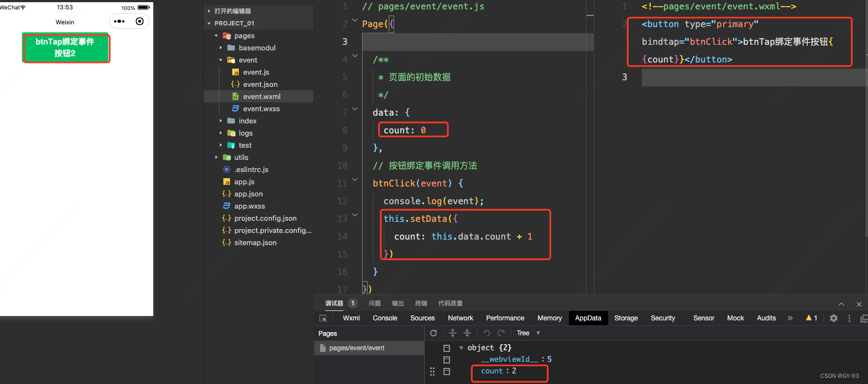Open app.js from the project tree
This screenshot has height=384, width=868.
pos(244,182)
